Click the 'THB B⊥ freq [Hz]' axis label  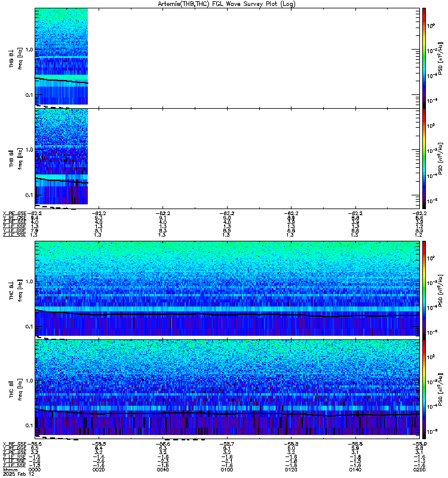(16, 58)
